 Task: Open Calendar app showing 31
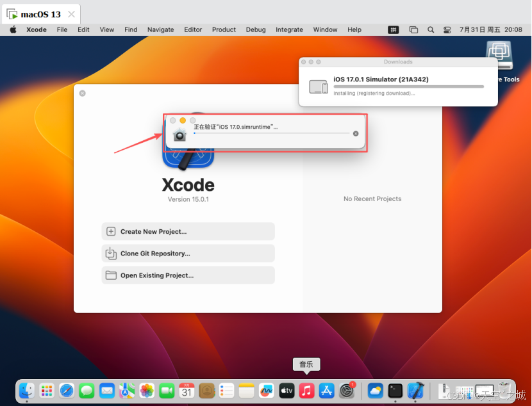click(x=187, y=391)
